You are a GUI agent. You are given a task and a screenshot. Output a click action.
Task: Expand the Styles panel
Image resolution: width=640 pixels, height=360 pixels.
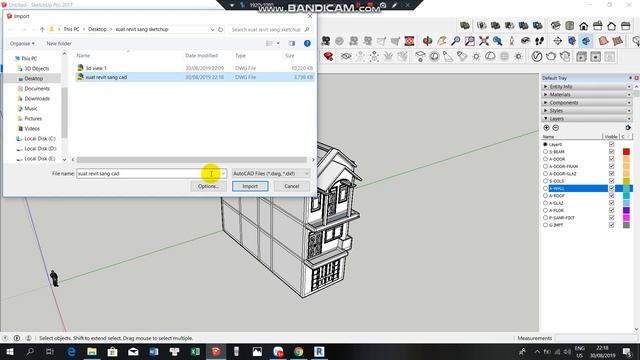(x=587, y=111)
